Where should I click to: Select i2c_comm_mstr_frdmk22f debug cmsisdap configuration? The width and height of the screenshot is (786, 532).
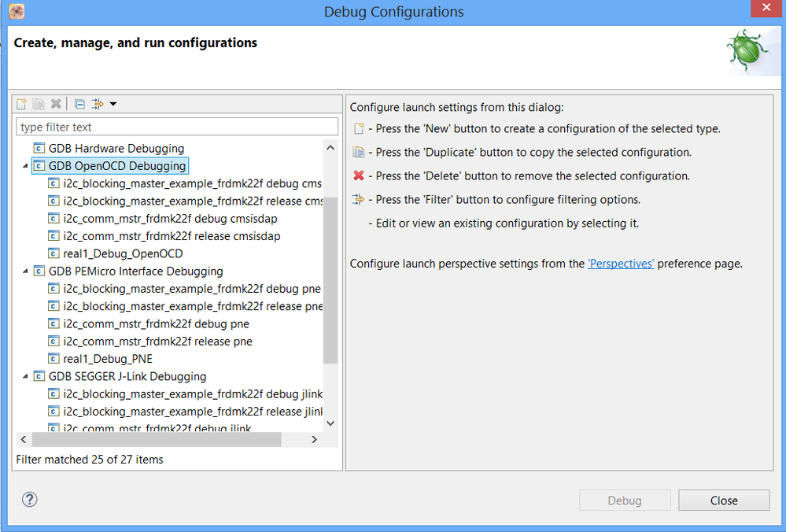click(x=170, y=219)
